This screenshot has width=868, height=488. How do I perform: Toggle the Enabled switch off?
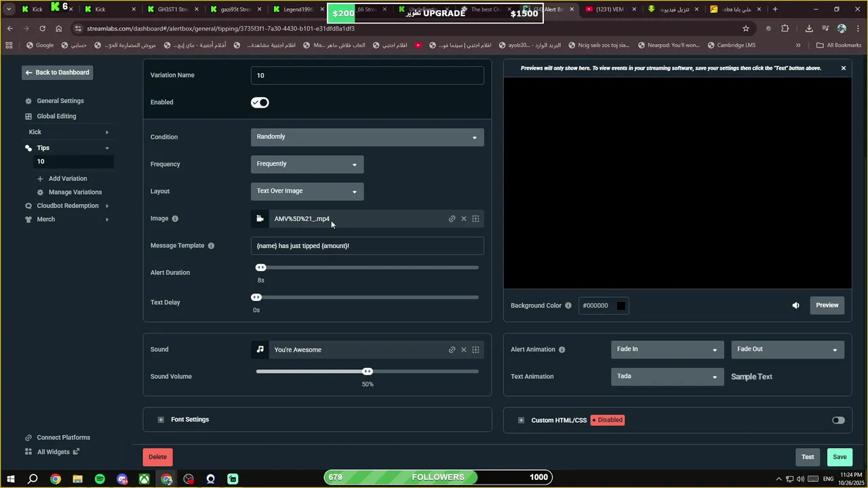[260, 102]
